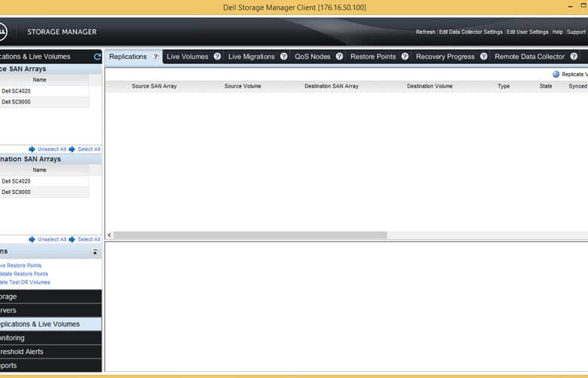The height and width of the screenshot is (378, 588).
Task: Click the Support link in the top bar
Action: coord(576,32)
